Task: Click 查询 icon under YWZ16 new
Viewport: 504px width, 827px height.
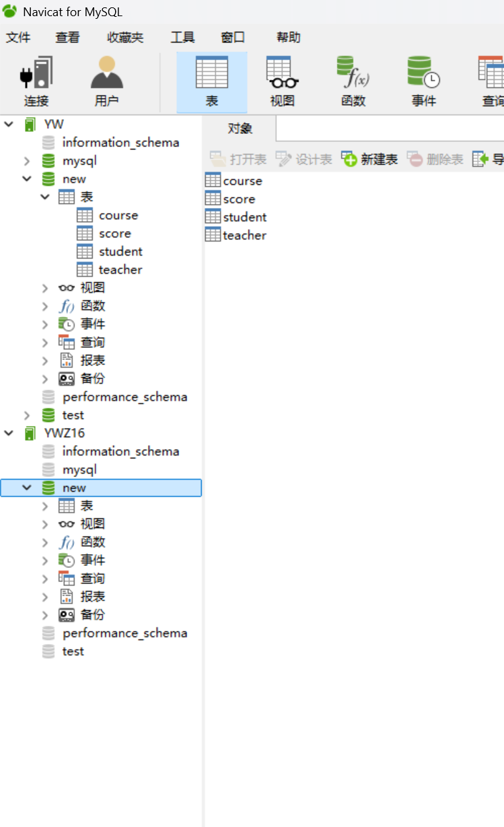Action: click(67, 579)
